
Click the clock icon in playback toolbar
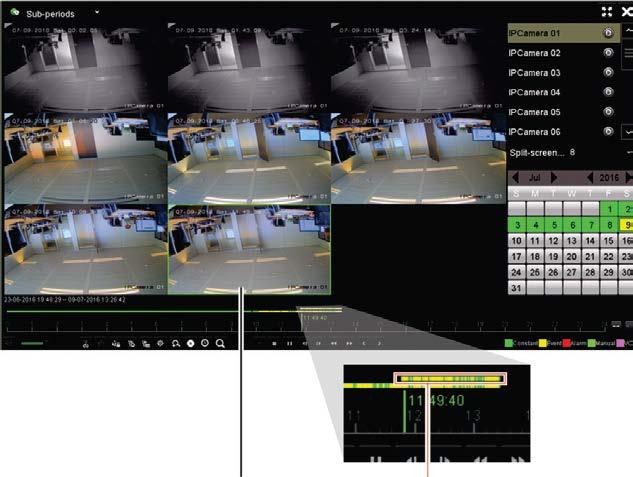(205, 343)
